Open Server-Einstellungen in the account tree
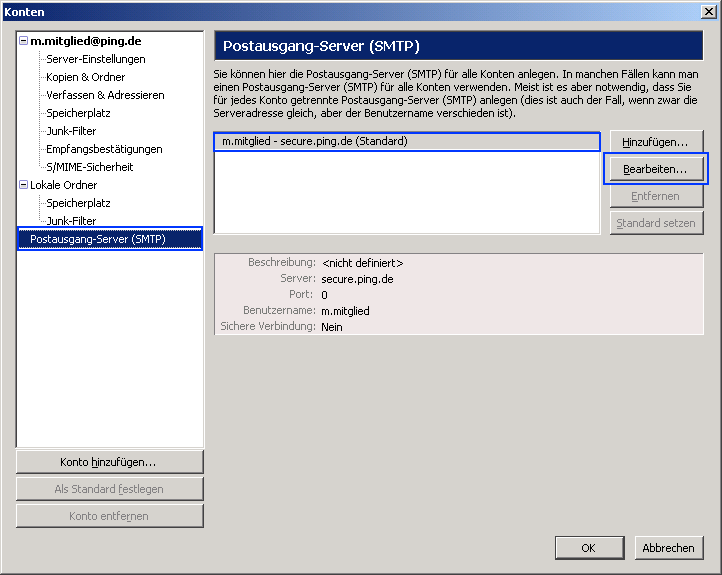The height and width of the screenshot is (575, 722). point(95,59)
